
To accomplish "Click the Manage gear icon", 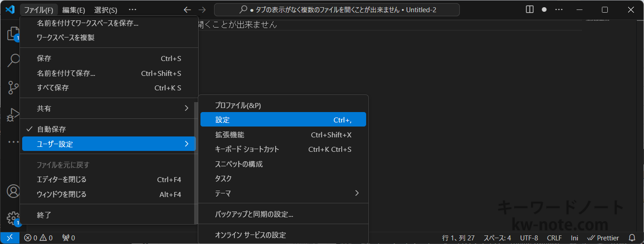I will 13,218.
